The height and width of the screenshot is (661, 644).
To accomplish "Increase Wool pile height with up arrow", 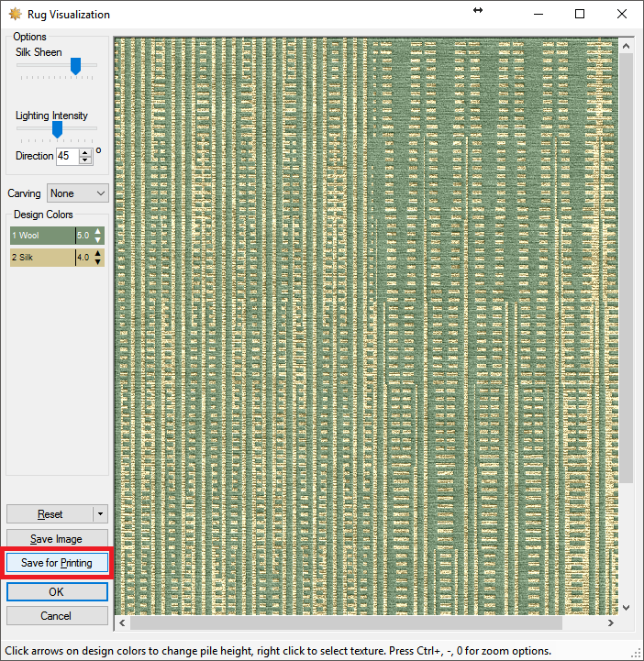I will (98, 231).
